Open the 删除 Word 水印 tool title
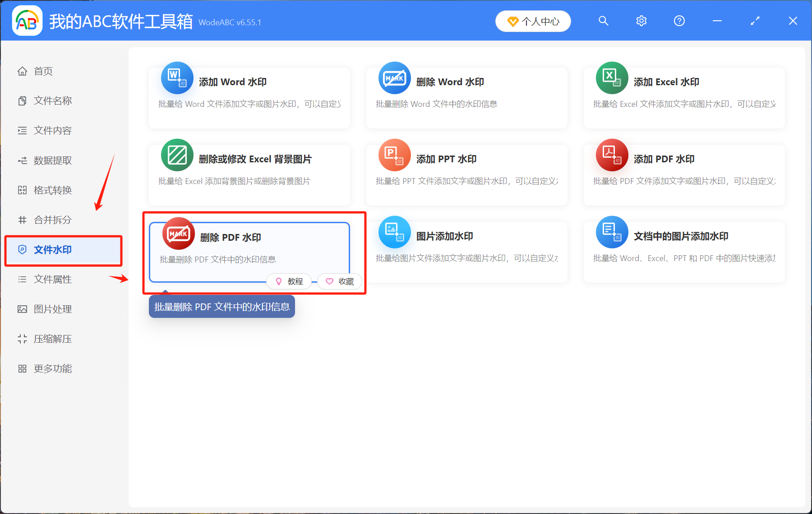Viewport: 812px width, 514px height. coord(450,82)
